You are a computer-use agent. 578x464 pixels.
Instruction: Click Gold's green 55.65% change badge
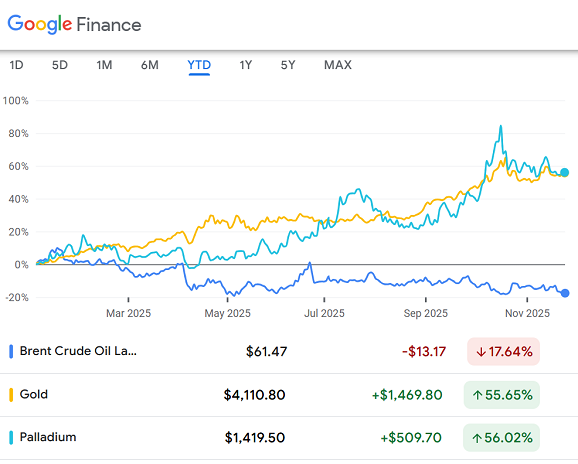click(x=502, y=395)
